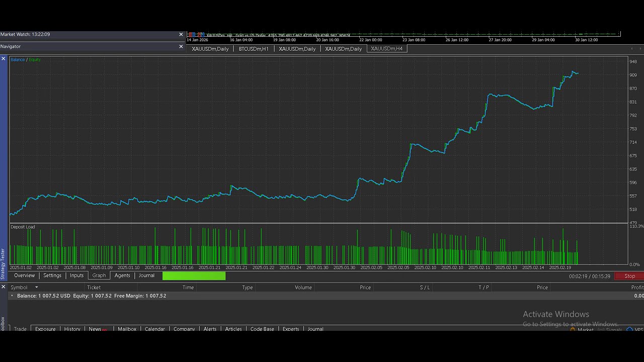Viewport: 644px width, 362px height.
Task: Stop the running backtest
Action: coord(629,276)
